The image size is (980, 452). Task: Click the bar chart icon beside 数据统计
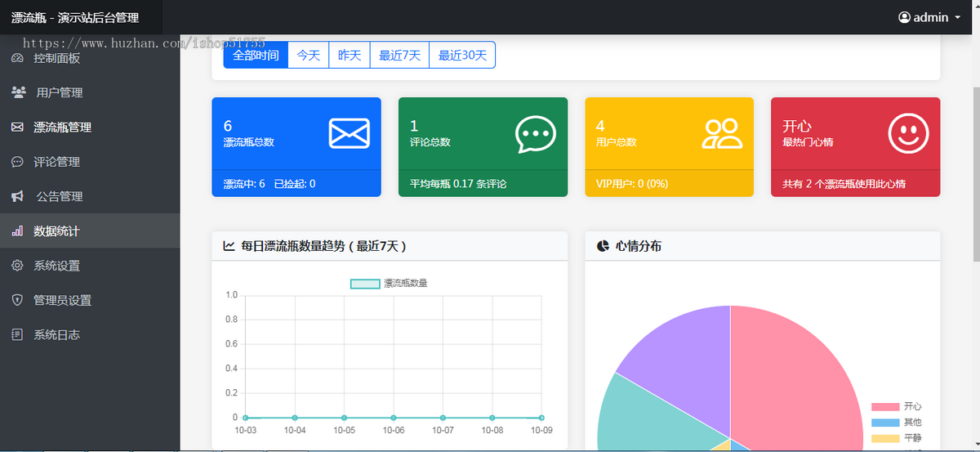pyautogui.click(x=17, y=231)
